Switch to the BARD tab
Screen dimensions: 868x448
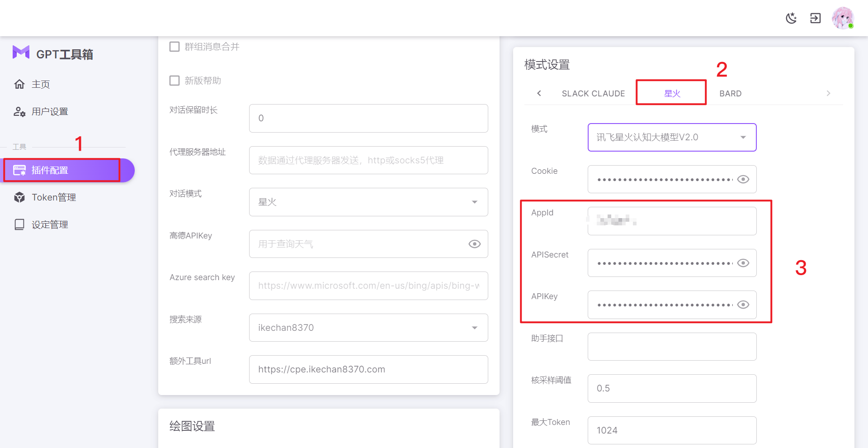click(730, 94)
